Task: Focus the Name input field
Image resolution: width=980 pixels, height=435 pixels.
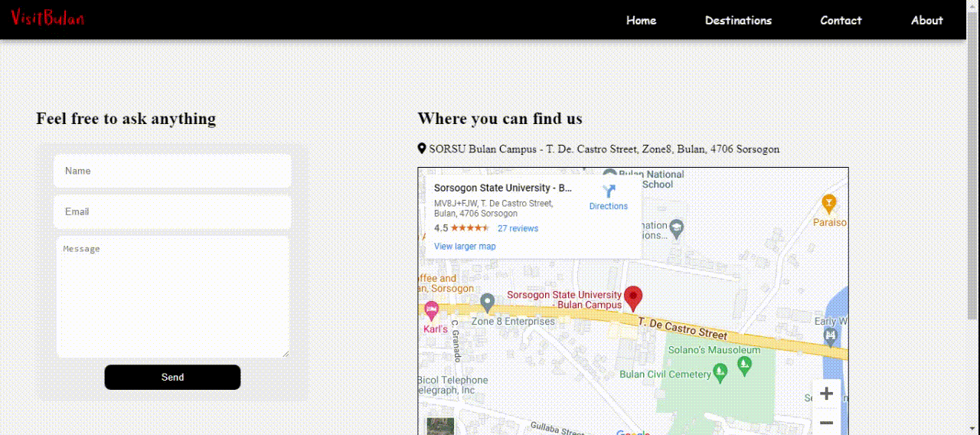Action: [172, 171]
